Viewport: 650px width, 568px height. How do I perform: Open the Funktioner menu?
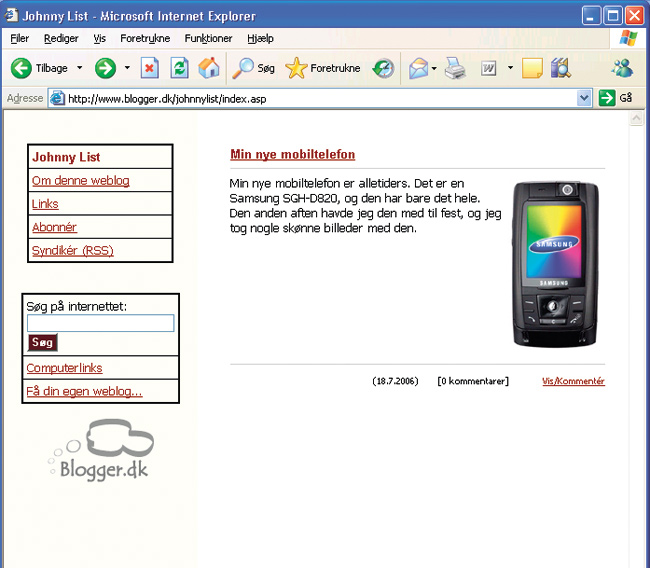[208, 39]
